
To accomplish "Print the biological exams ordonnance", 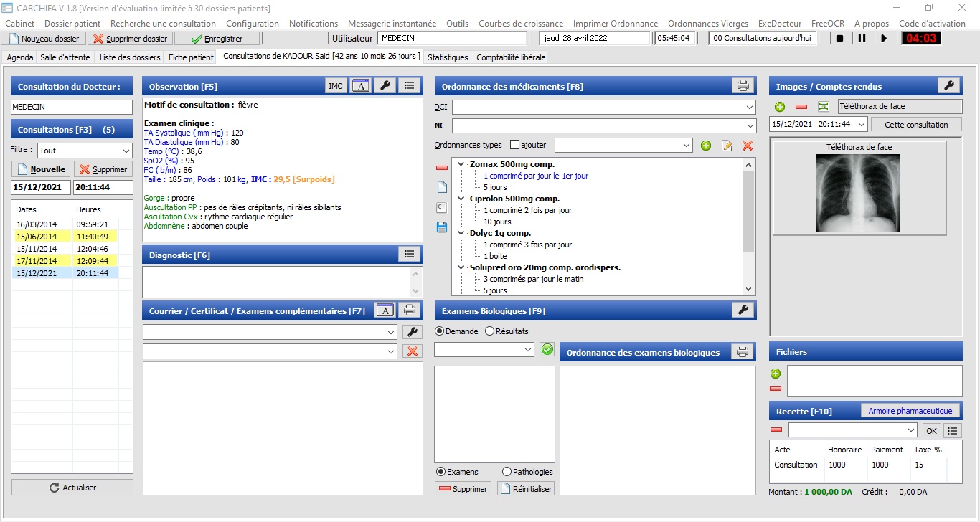I will coord(743,352).
